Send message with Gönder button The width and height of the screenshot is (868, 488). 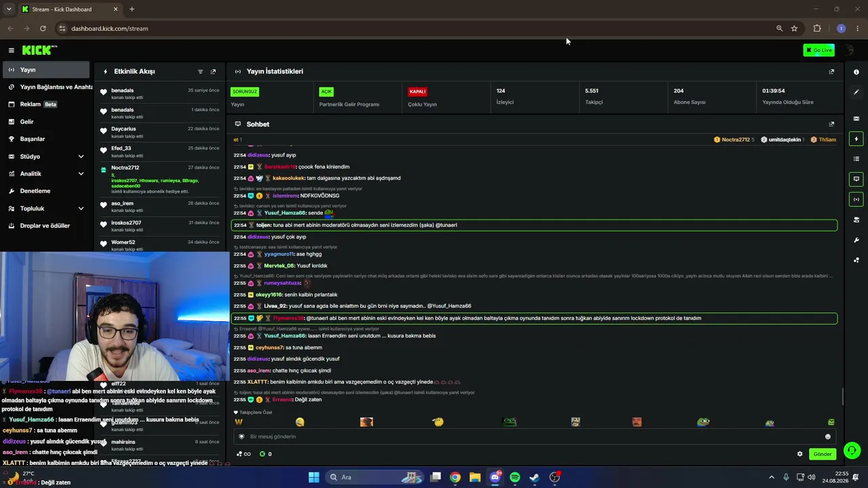[823, 454]
